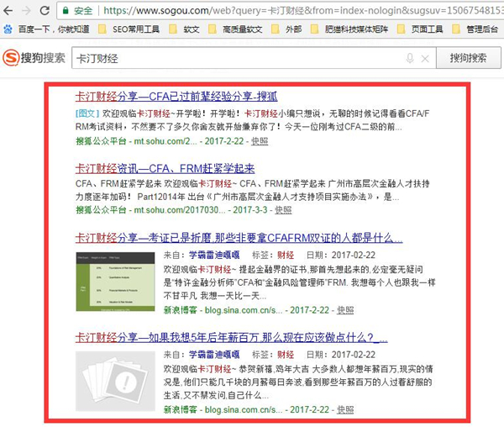The image size is (504, 427).
Task: Click the microphone voice search icon
Action: [410, 58]
